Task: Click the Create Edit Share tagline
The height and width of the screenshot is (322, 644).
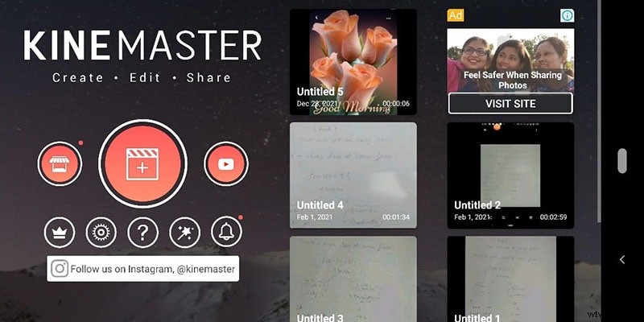Action: pyautogui.click(x=142, y=77)
